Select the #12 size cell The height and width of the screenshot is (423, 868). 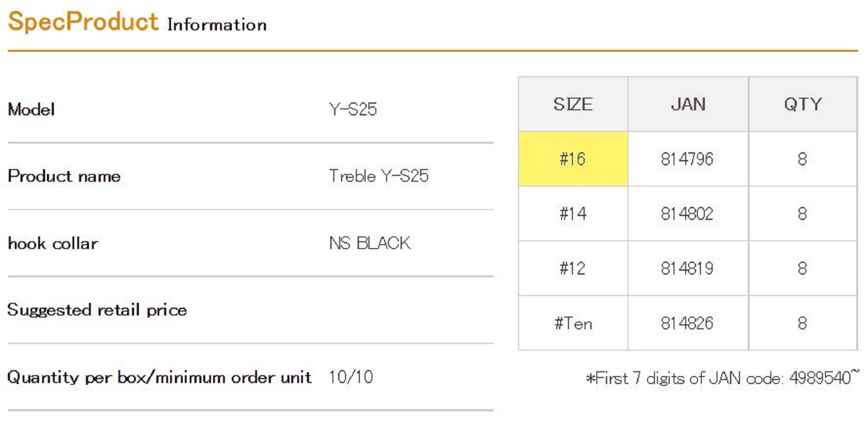tap(572, 269)
